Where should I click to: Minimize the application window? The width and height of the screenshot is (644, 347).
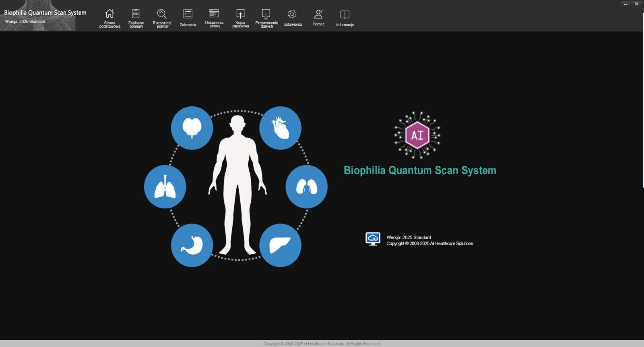coord(625,4)
